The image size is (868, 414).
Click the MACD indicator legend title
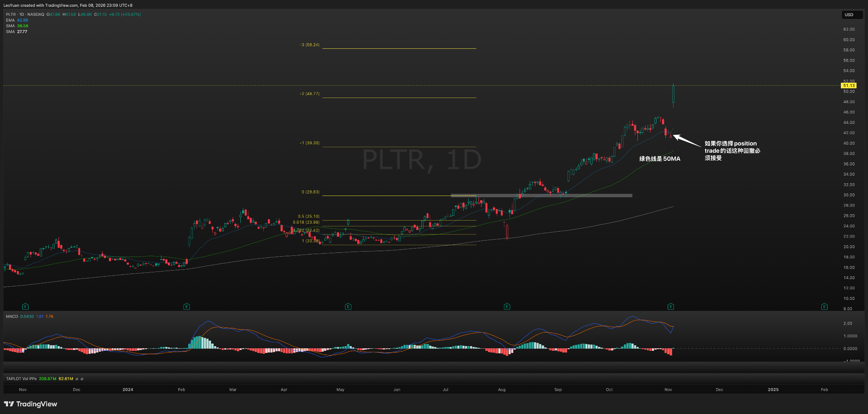pyautogui.click(x=12, y=316)
